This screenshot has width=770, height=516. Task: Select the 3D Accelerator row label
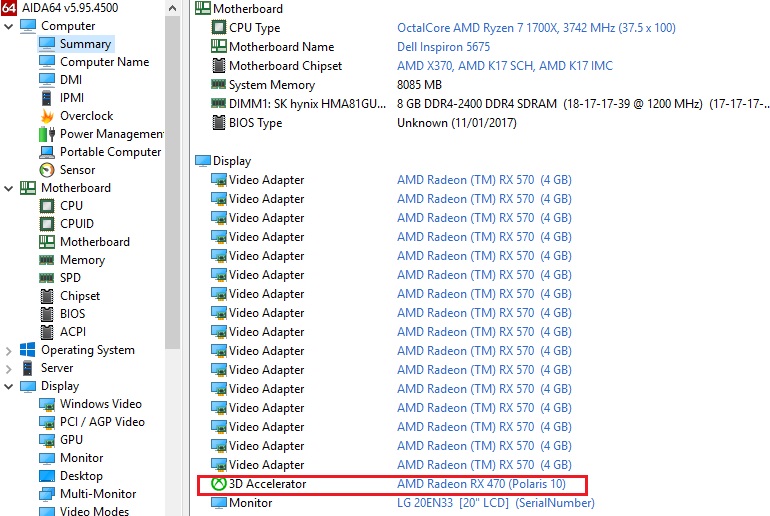point(267,484)
